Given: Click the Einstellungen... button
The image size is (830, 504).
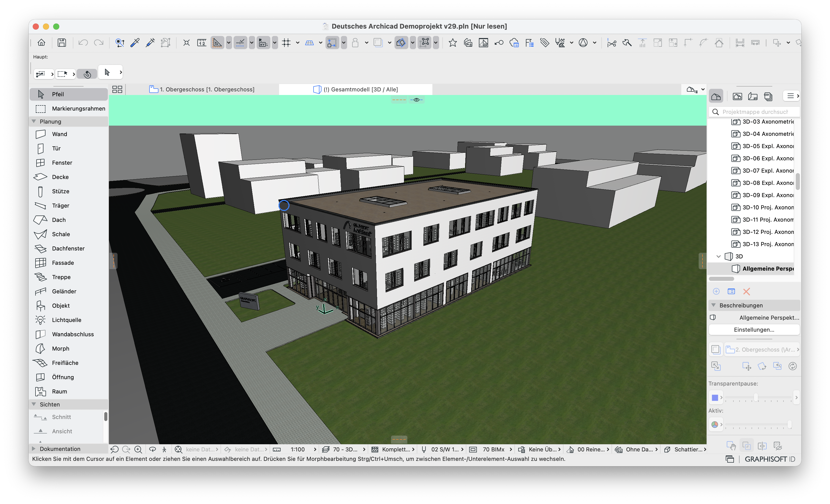Looking at the screenshot, I should click(x=754, y=330).
